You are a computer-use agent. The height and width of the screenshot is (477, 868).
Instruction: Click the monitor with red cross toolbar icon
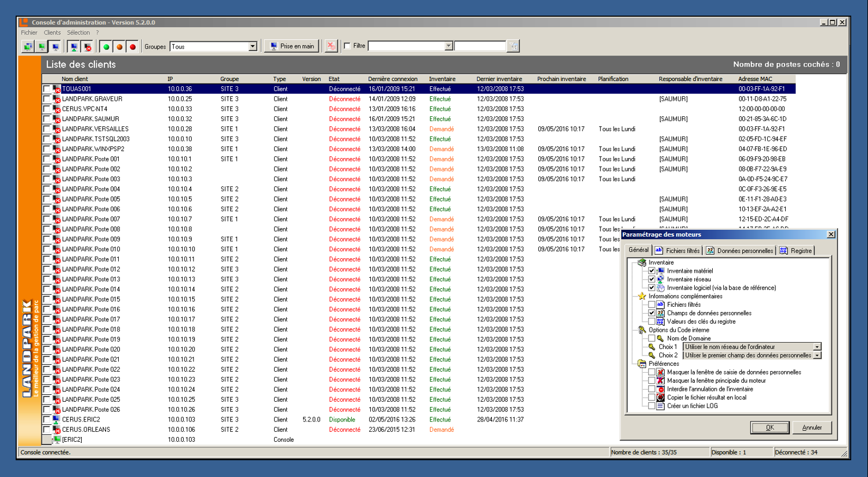tap(87, 47)
